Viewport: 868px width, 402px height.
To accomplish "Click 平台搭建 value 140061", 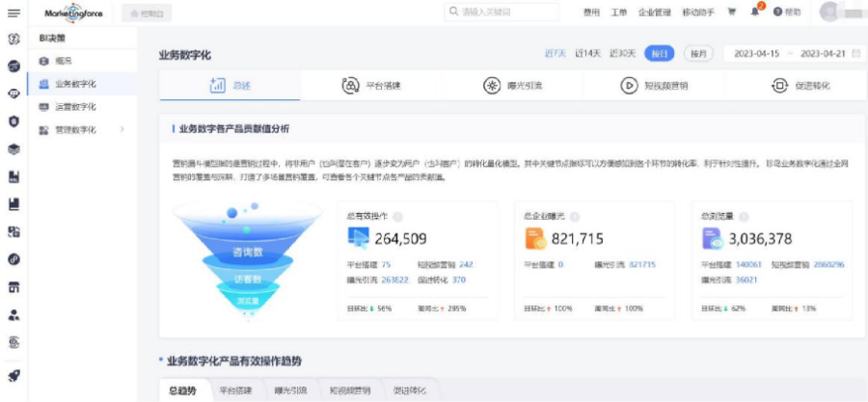I will [748, 265].
